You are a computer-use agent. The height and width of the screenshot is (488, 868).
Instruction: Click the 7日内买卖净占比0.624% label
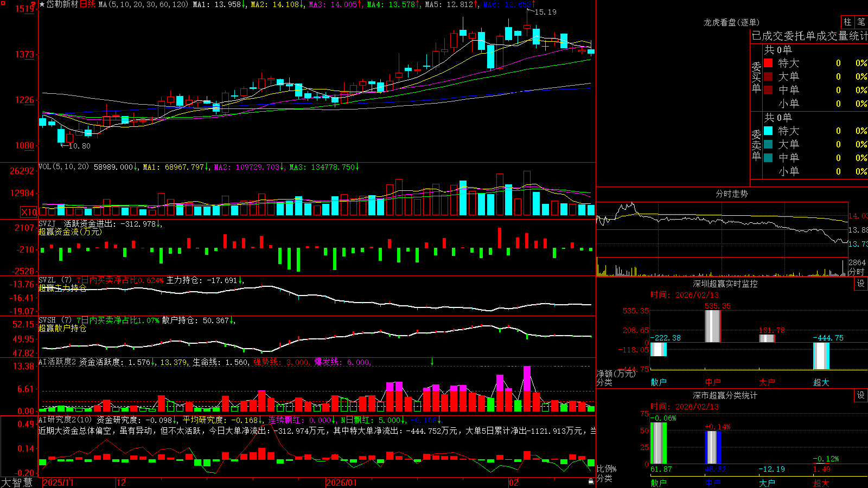tap(120, 280)
